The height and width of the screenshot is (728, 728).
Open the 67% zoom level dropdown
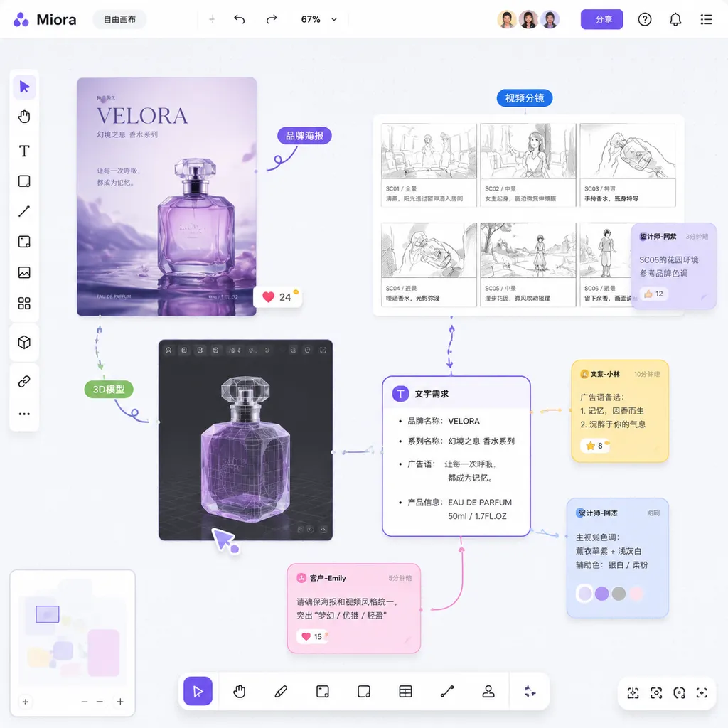tap(319, 19)
